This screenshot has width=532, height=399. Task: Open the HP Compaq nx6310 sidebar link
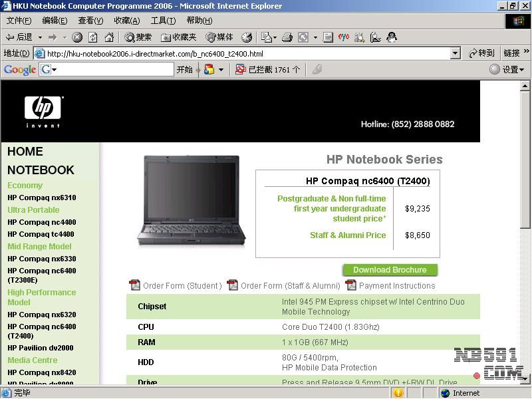click(42, 198)
